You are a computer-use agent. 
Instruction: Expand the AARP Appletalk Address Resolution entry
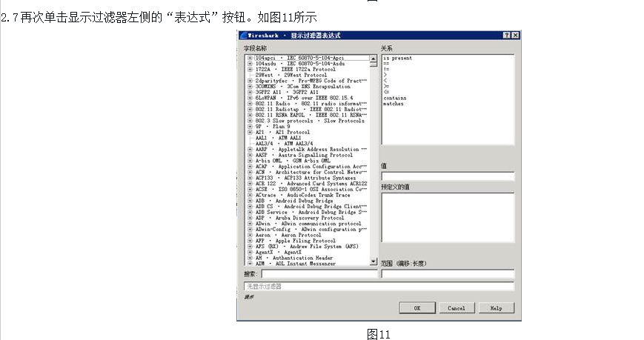[x=250, y=150]
